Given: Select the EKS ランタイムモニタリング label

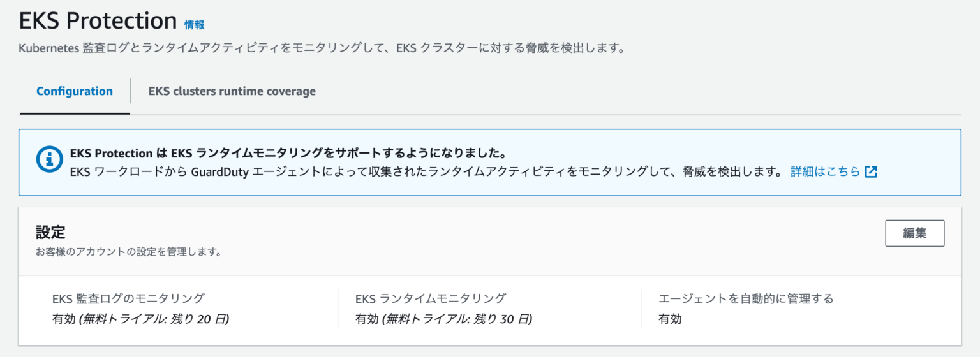Looking at the screenshot, I should click(431, 298).
